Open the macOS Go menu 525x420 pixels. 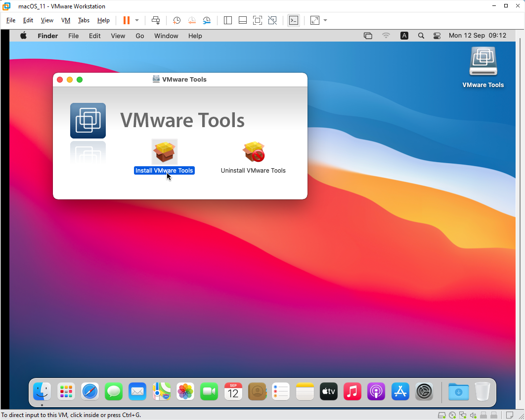[x=140, y=36]
